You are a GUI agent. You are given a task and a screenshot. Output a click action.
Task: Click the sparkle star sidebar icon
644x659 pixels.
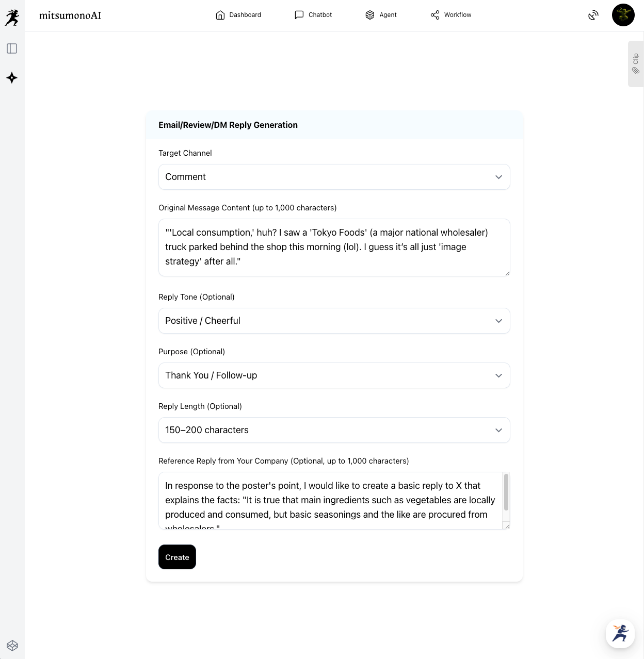[12, 78]
